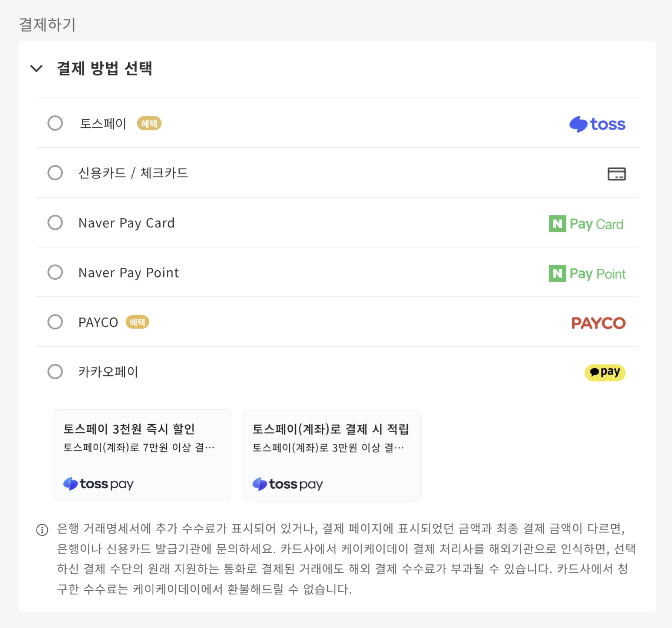Click the credit card icon
This screenshot has width=672, height=628.
(x=616, y=174)
